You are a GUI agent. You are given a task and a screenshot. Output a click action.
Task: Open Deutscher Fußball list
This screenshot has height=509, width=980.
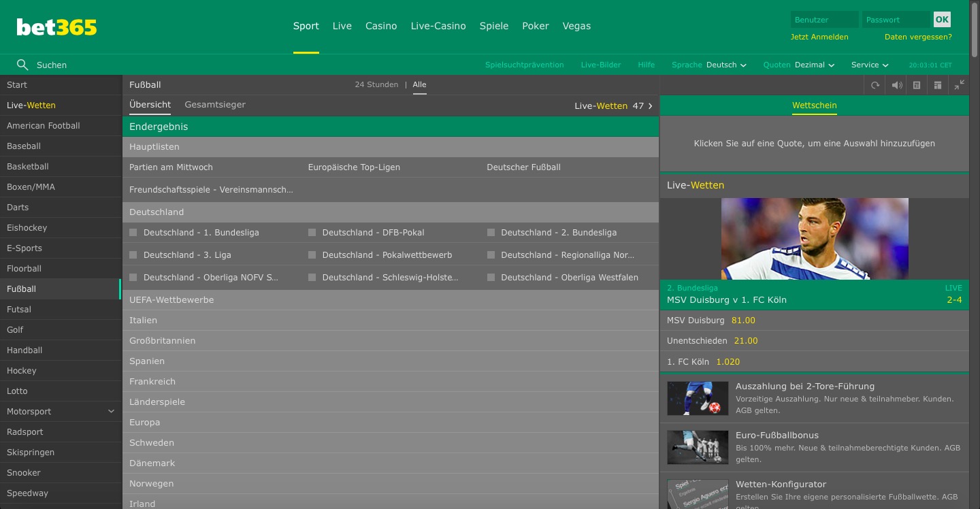click(x=523, y=167)
